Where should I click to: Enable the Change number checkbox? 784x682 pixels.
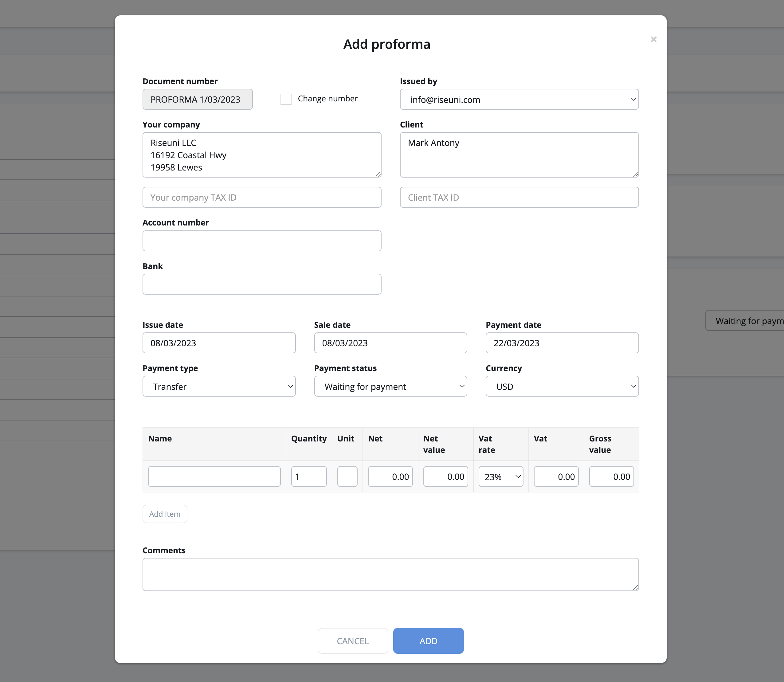pos(286,99)
